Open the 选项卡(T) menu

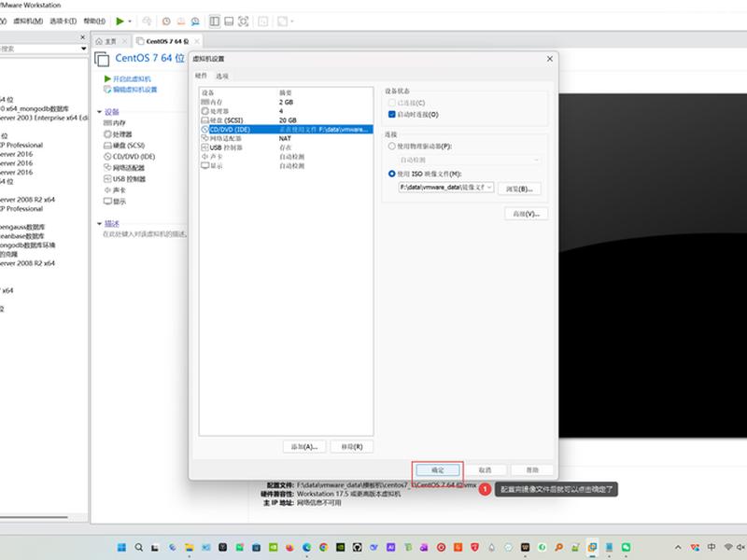click(x=63, y=21)
